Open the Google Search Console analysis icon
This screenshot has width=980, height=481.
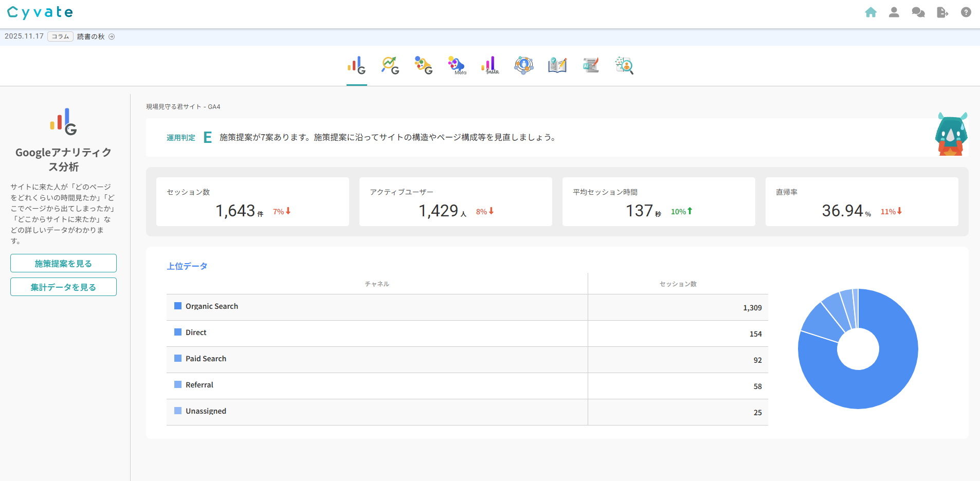click(390, 65)
